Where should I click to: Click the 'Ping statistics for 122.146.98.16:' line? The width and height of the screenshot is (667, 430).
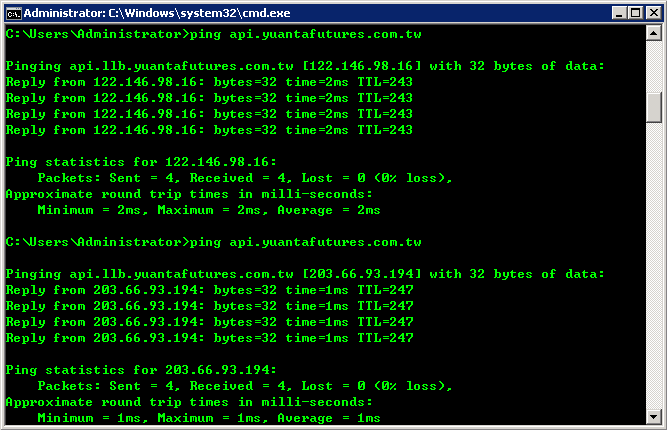coord(141,162)
